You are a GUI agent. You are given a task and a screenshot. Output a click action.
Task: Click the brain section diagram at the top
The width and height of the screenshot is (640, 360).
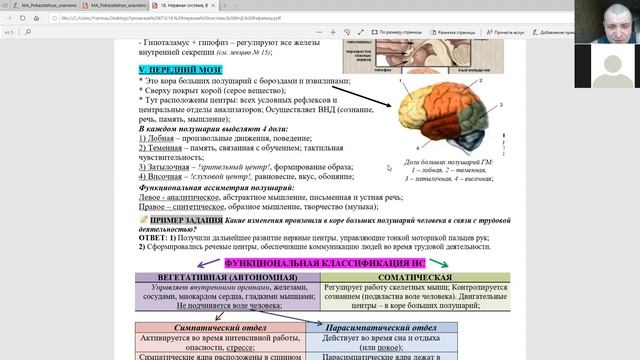pos(423,56)
